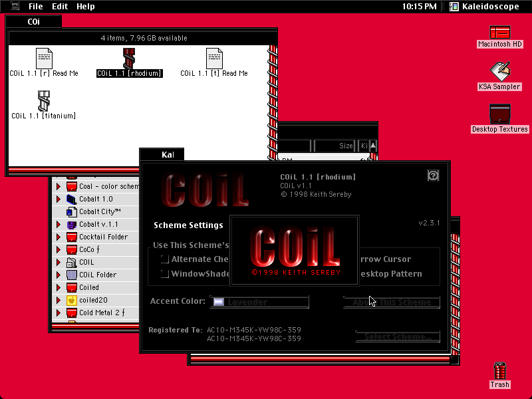Click the Kal window title tab
Viewport: 532px width, 399px height.
tap(162, 155)
